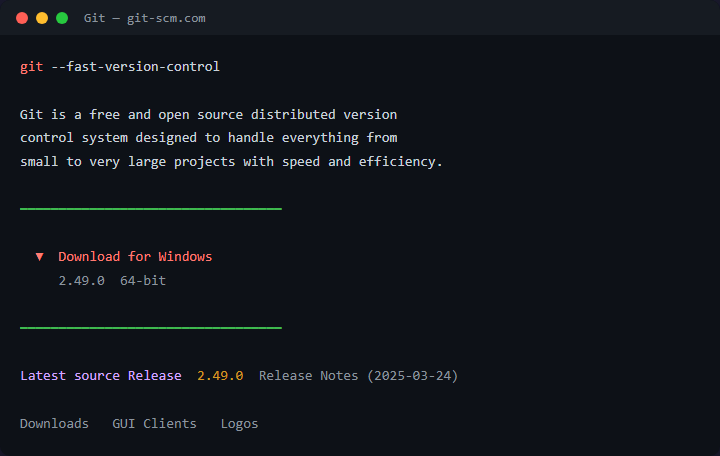Click the line 'control system designed to handle everything from'
This screenshot has width=720, height=456.
208,138
